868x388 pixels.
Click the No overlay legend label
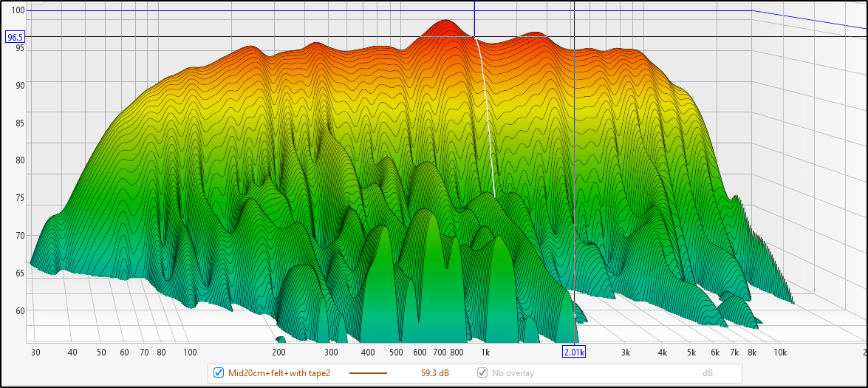[x=513, y=373]
